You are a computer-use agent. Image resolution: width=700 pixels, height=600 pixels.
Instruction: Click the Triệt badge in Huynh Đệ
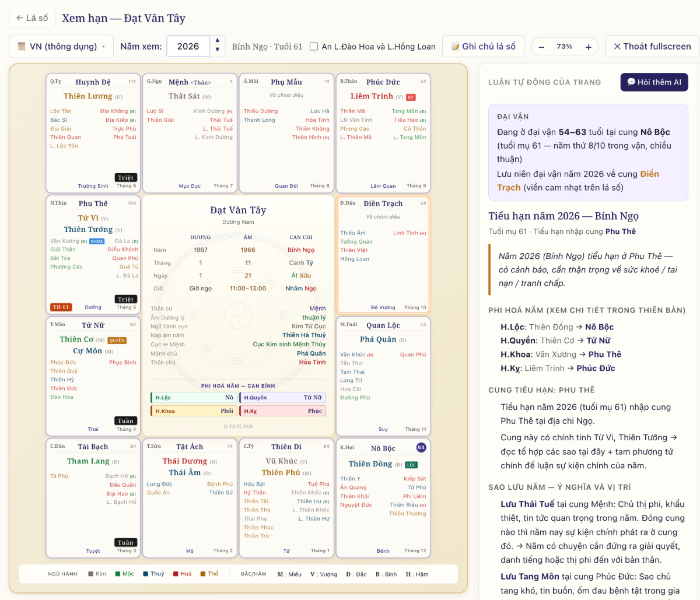tap(126, 178)
